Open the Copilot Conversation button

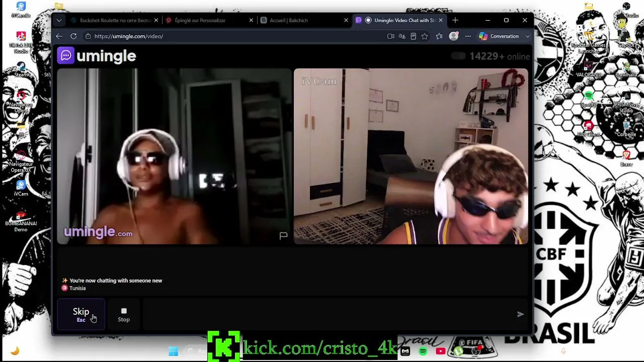coord(499,36)
